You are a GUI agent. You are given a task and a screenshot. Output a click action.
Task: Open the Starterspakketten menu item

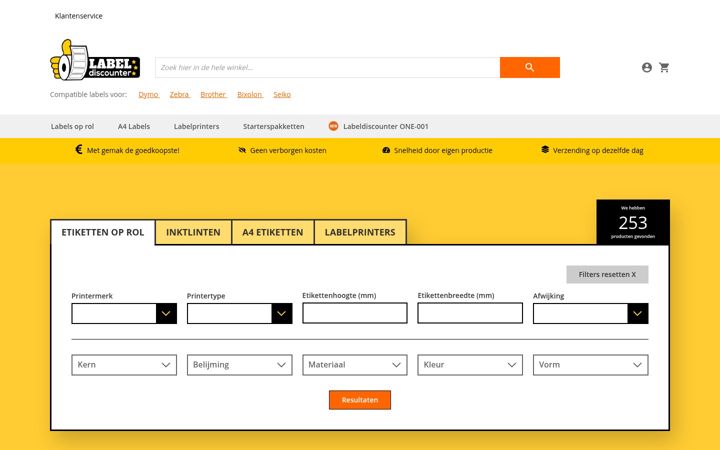[274, 126]
